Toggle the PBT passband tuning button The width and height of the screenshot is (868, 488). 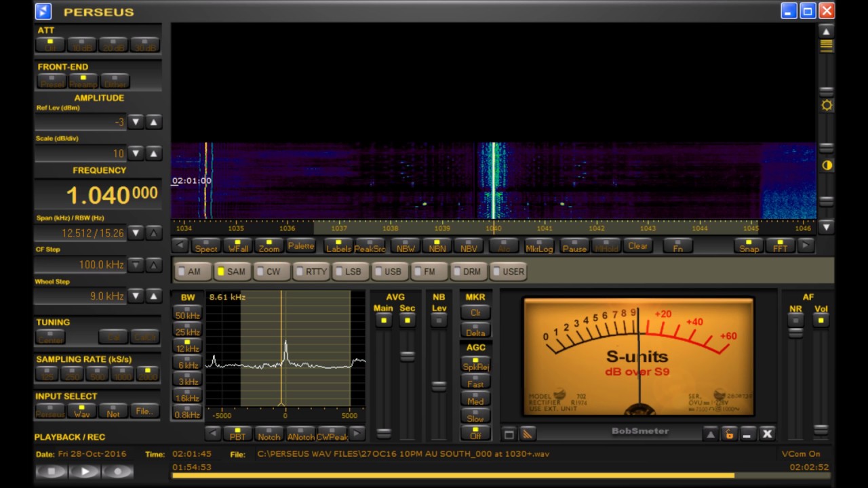tap(238, 433)
